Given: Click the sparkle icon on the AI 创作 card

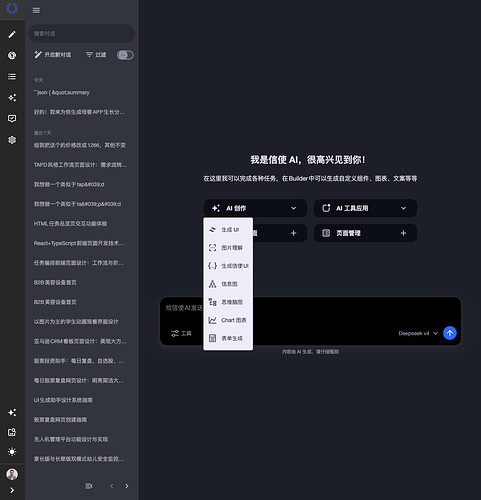Looking at the screenshot, I should pos(216,208).
